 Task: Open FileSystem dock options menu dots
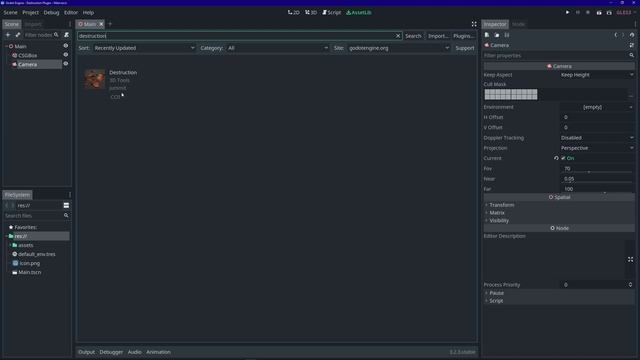70,195
